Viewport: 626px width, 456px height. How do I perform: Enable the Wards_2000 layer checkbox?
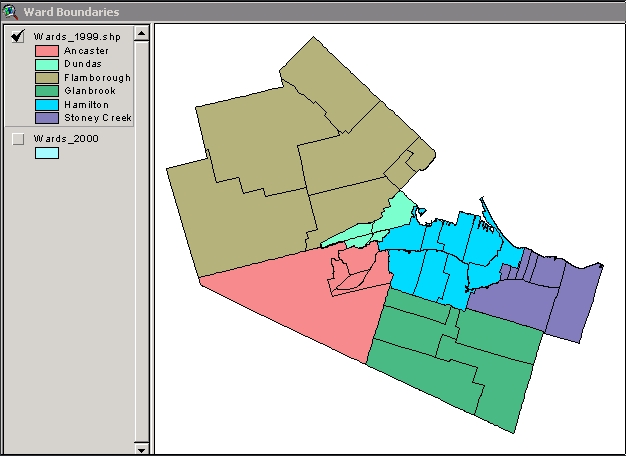[18, 139]
